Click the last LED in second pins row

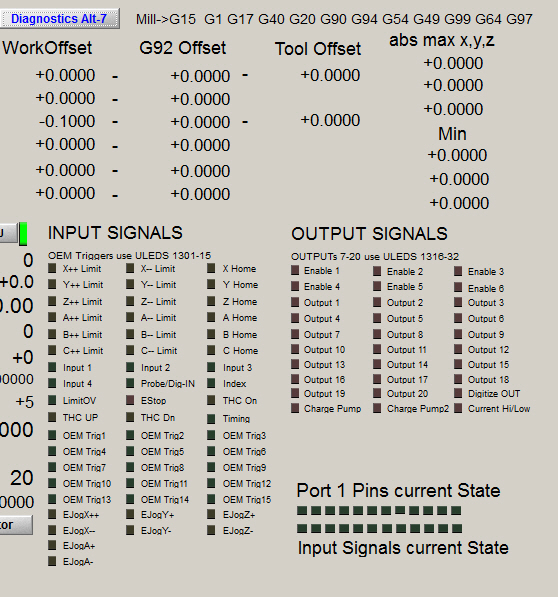tap(457, 528)
